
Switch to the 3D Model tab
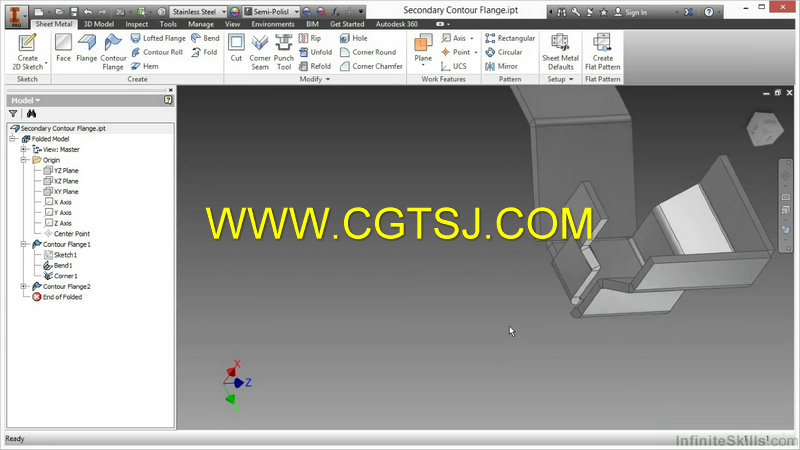(x=99, y=24)
